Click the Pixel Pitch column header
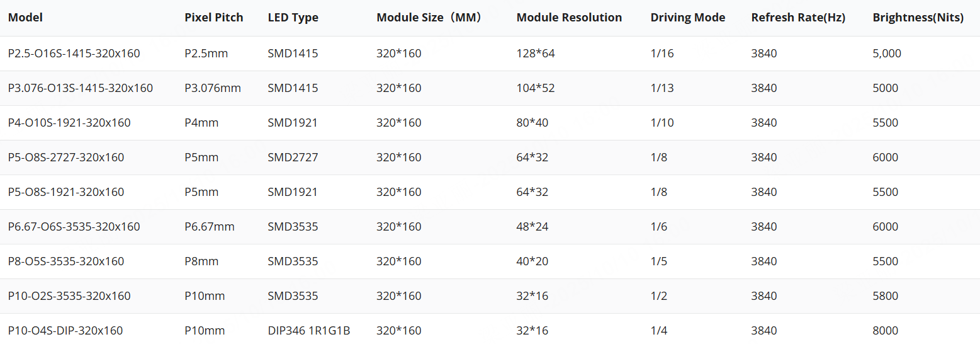The height and width of the screenshot is (344, 980). [x=213, y=18]
